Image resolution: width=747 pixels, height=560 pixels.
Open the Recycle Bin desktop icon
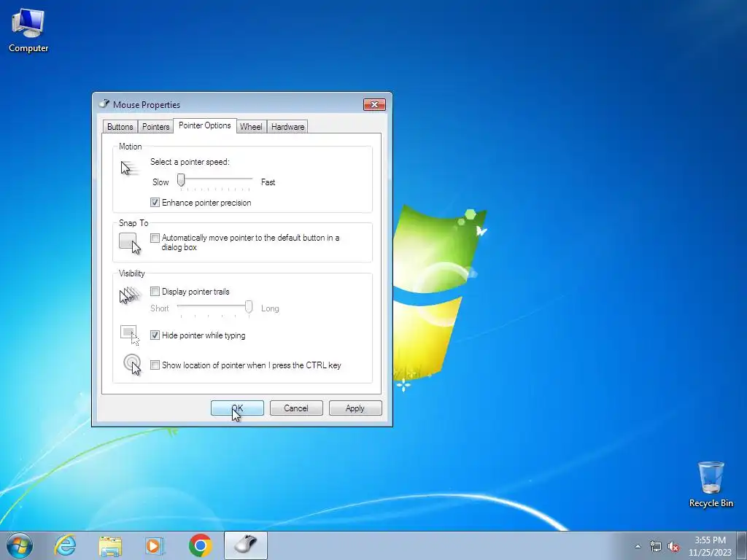pos(711,484)
